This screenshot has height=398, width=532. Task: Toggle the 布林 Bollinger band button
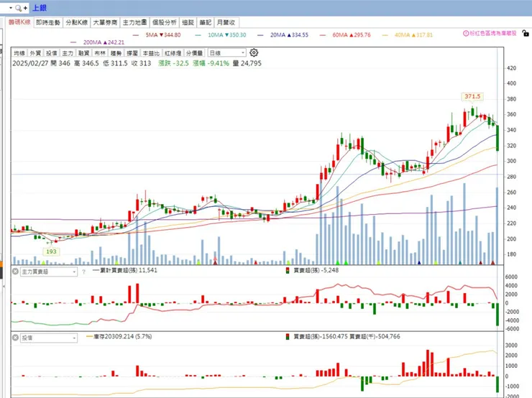tap(100, 53)
